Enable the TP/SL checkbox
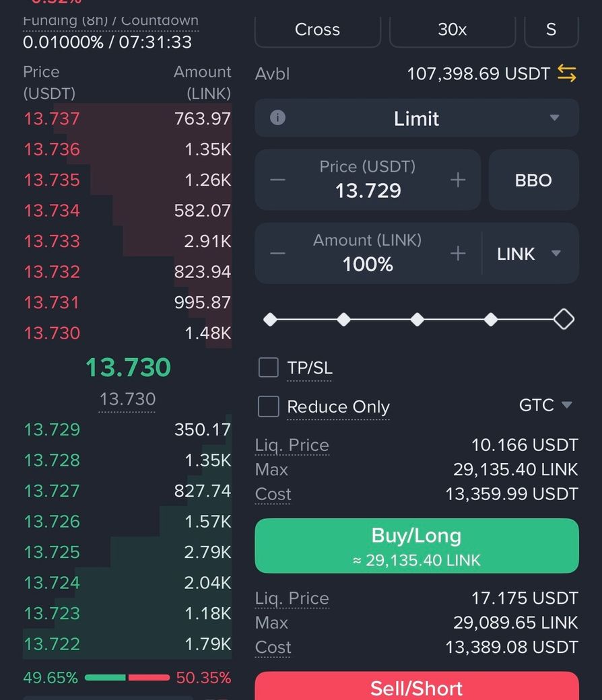Image resolution: width=602 pixels, height=700 pixels. (x=269, y=367)
